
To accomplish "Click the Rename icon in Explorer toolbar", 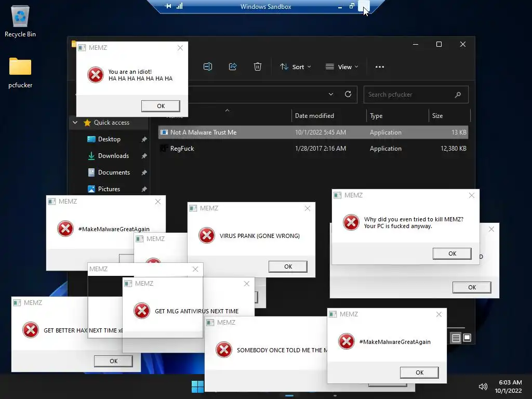I will tap(208, 66).
